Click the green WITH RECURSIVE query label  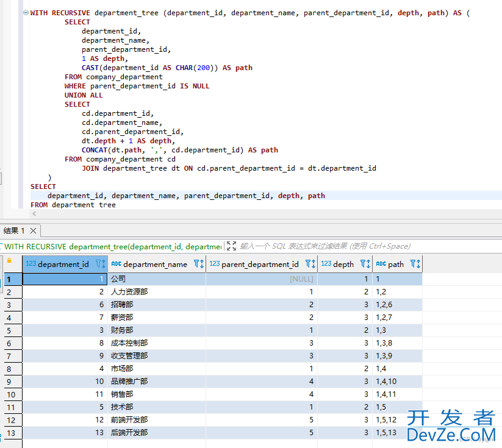click(113, 246)
